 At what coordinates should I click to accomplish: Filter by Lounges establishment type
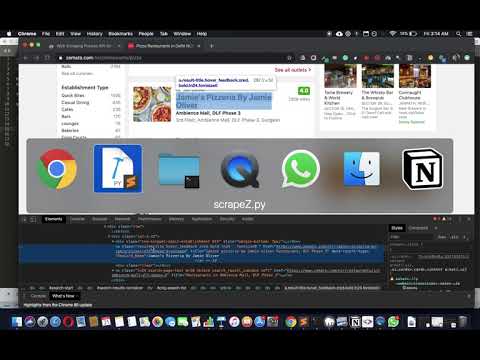tap(70, 123)
